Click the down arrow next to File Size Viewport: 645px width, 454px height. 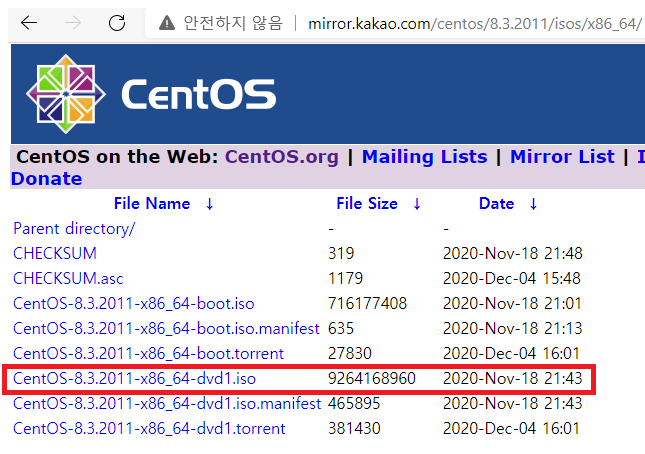[417, 204]
